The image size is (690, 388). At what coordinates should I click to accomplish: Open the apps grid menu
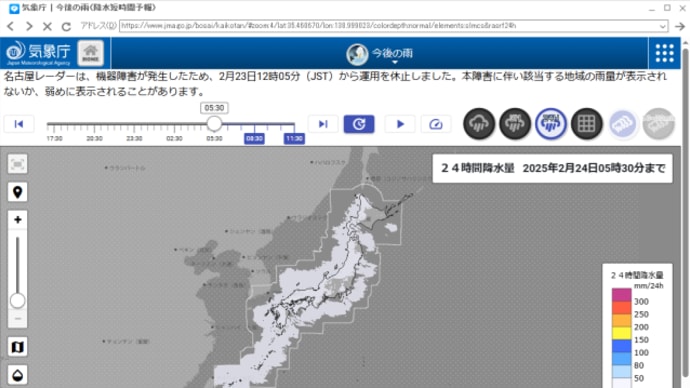(x=664, y=53)
